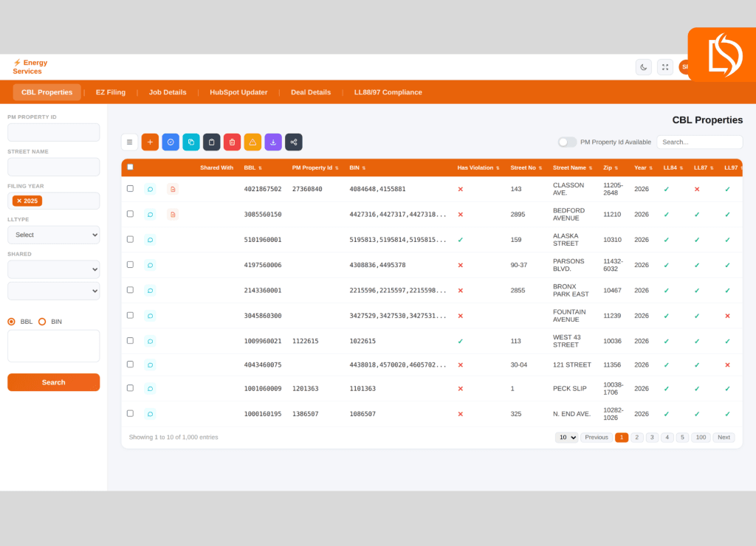Click the teal copy toolbar icon
This screenshot has height=546, width=756.
coord(191,142)
